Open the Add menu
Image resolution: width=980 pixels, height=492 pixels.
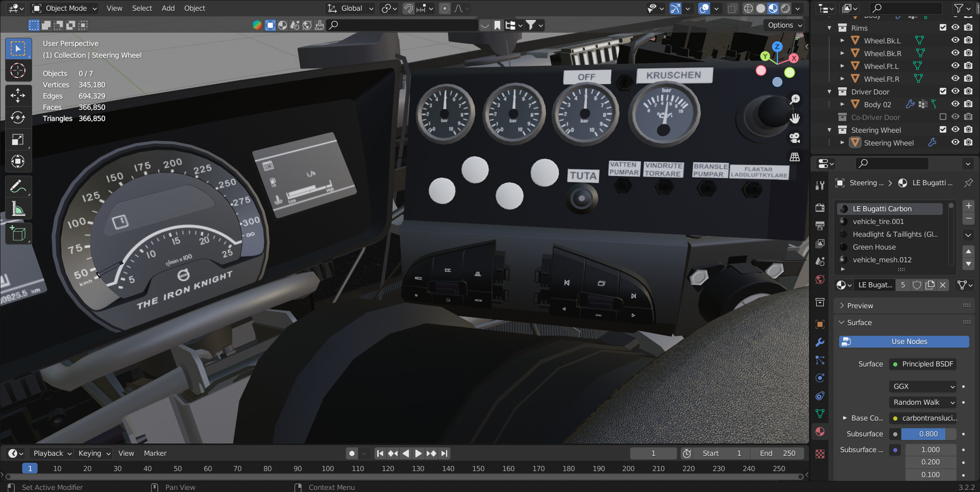tap(168, 8)
